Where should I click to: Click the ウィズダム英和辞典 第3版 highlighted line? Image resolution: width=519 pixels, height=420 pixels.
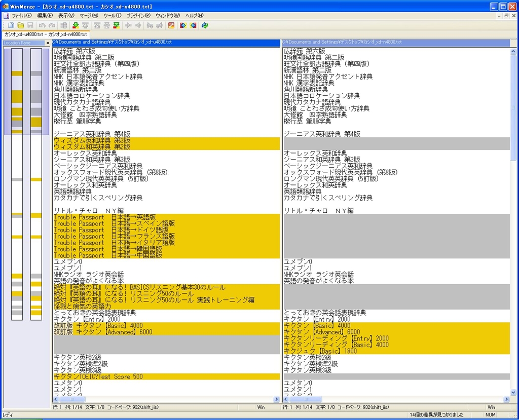coord(166,140)
